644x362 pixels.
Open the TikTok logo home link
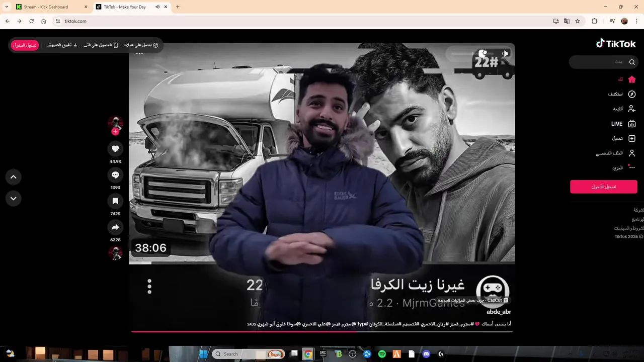point(616,44)
